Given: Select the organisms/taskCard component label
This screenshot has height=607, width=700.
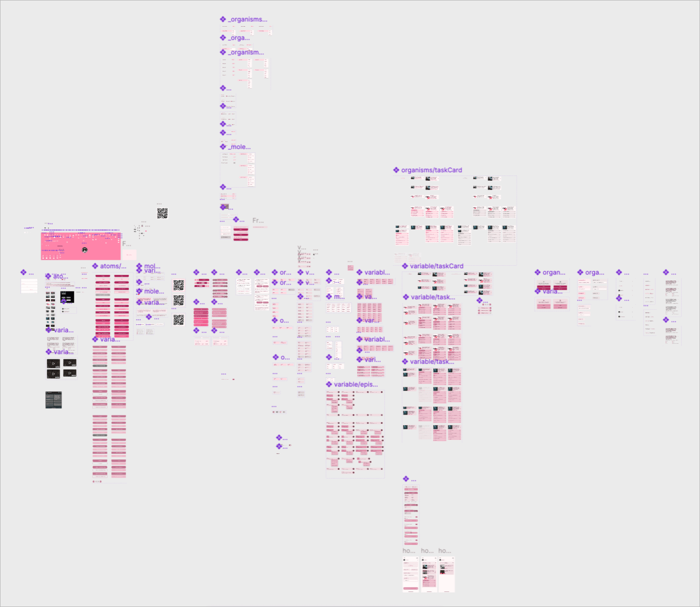Looking at the screenshot, I should coord(432,170).
